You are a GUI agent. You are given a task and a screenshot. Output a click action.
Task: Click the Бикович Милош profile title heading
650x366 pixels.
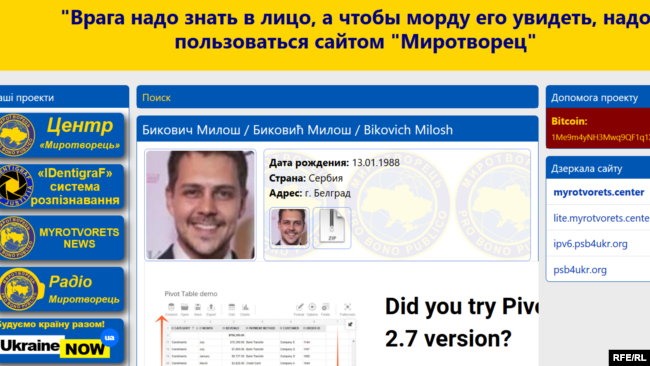[x=297, y=130]
